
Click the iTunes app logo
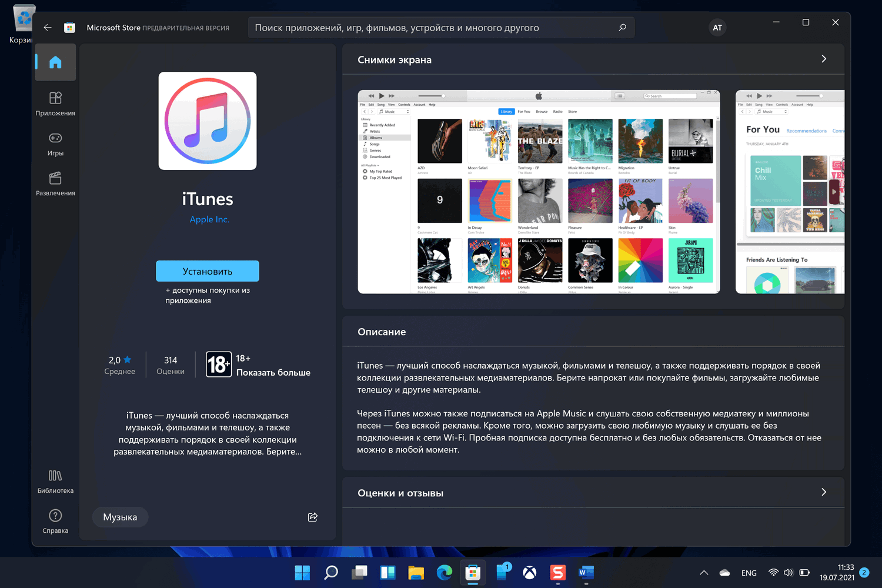pyautogui.click(x=208, y=121)
